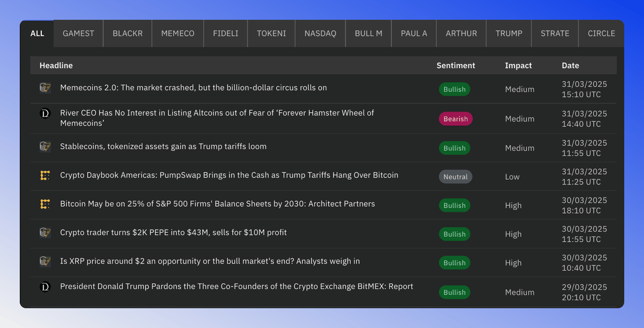Open Stablecoins, tokenized assets gain headline
The image size is (644, 328).
tap(163, 146)
